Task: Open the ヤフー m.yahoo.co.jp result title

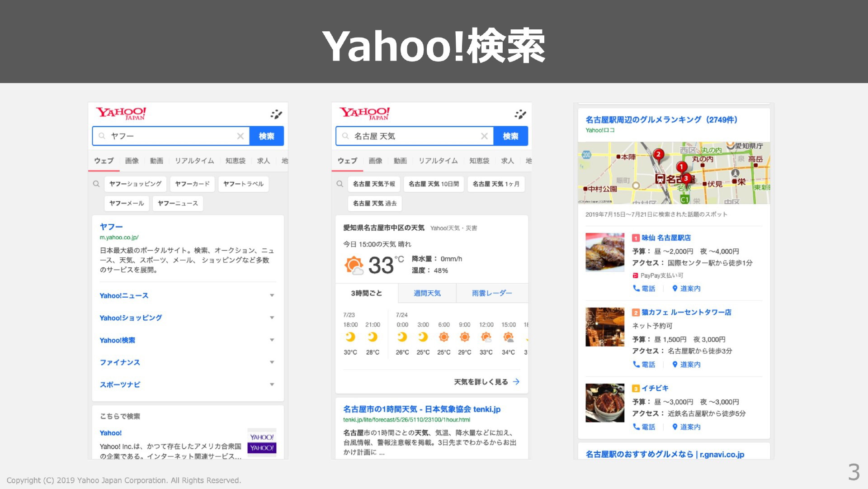Action: pyautogui.click(x=111, y=227)
